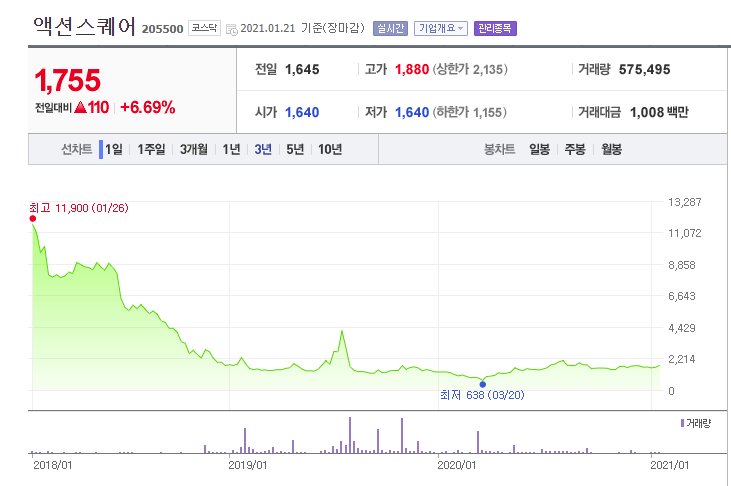Click the stock code 205500

point(162,29)
